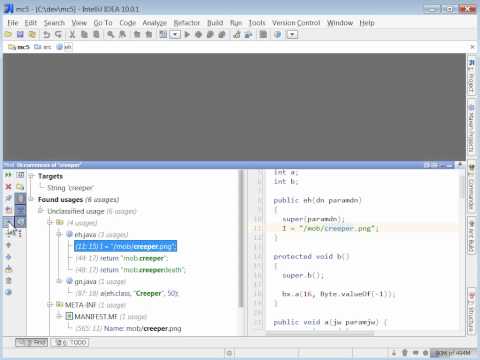Collapse the Targets tree node

click(x=31, y=176)
